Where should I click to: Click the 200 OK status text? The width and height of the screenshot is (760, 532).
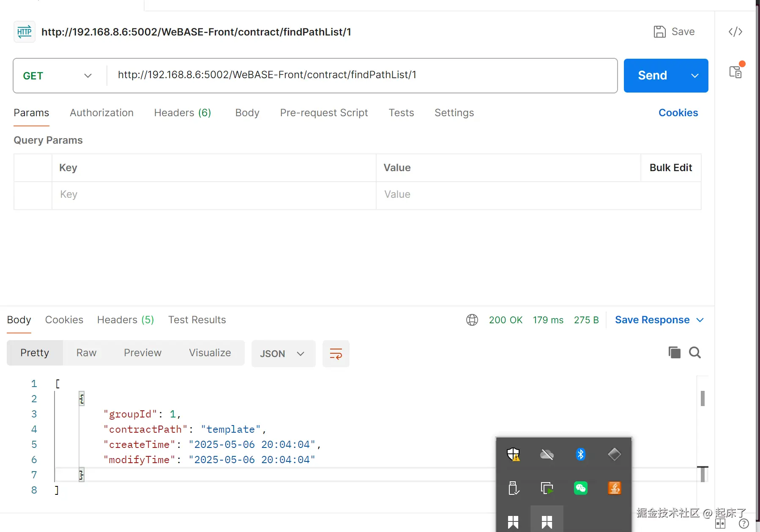[506, 320]
